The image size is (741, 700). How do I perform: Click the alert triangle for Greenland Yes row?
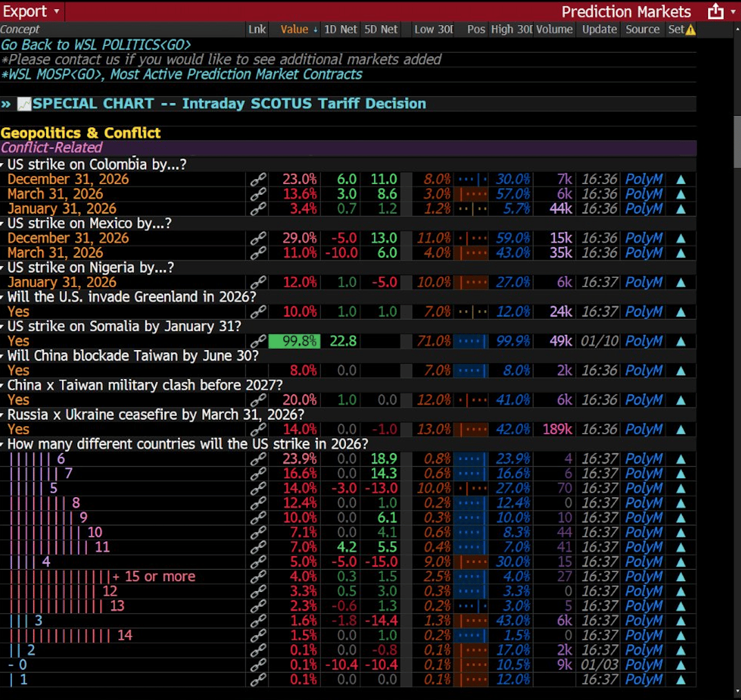coord(681,312)
